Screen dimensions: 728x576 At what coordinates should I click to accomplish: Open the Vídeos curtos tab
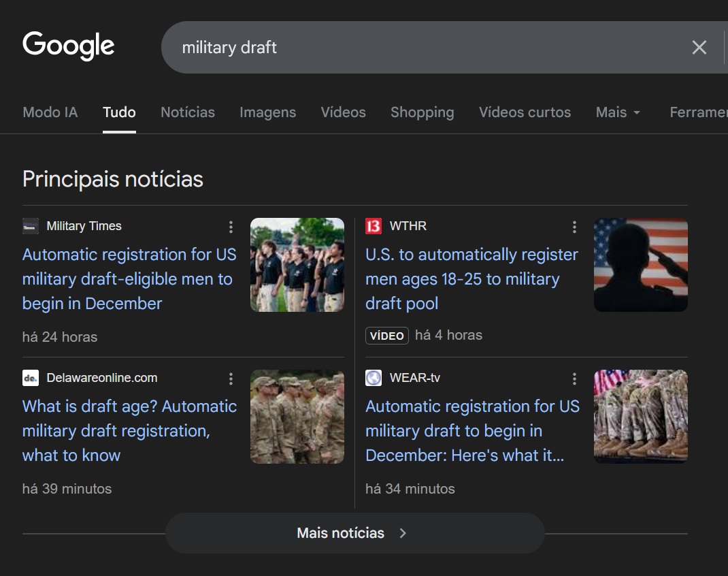pyautogui.click(x=525, y=112)
